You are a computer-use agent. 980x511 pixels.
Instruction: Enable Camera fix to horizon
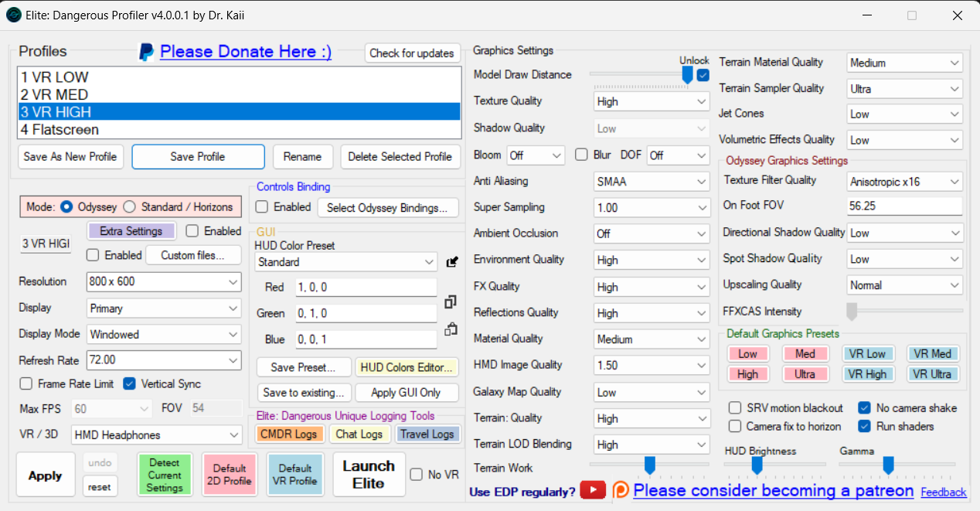[x=735, y=426]
